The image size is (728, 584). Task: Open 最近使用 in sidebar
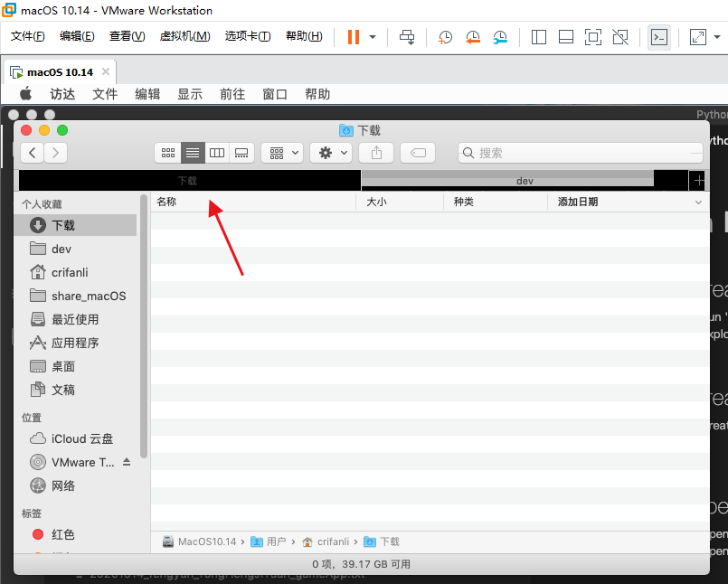pyautogui.click(x=75, y=319)
